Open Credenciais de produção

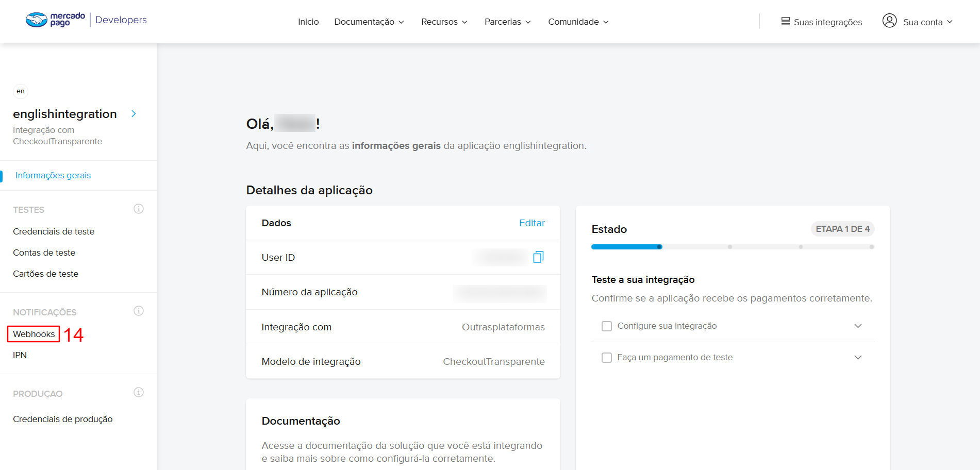coord(63,419)
